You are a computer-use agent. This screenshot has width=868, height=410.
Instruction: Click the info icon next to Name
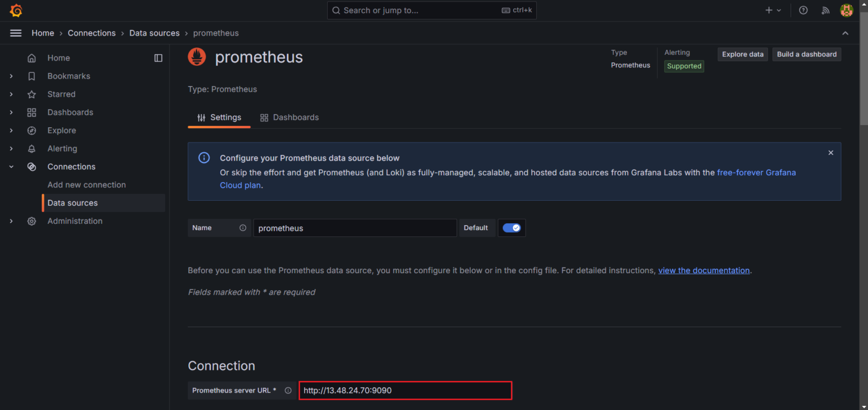point(243,228)
